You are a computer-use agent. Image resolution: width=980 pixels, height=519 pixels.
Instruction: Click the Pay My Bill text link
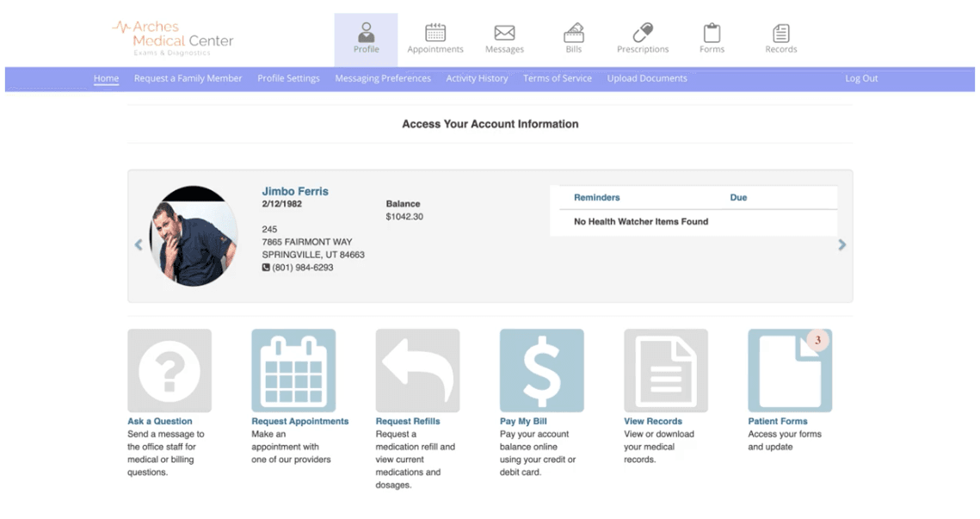[523, 422]
